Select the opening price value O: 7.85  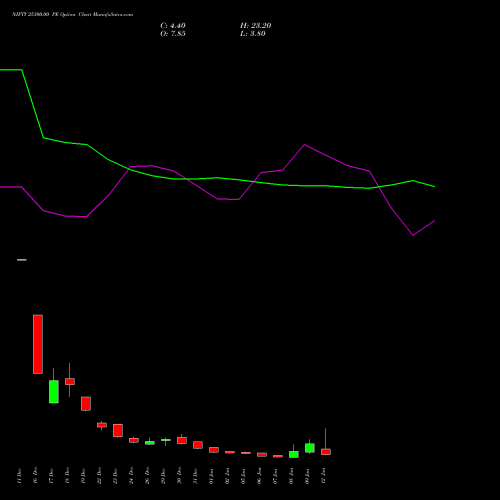pyautogui.click(x=173, y=34)
